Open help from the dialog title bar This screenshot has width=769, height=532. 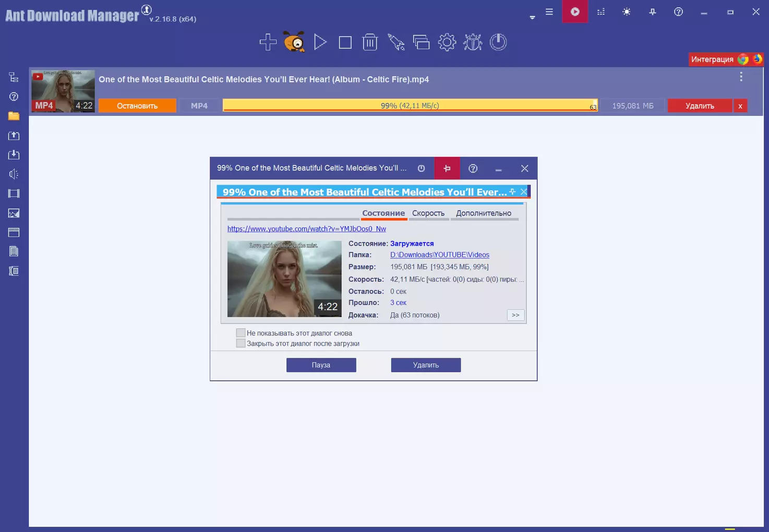click(473, 168)
